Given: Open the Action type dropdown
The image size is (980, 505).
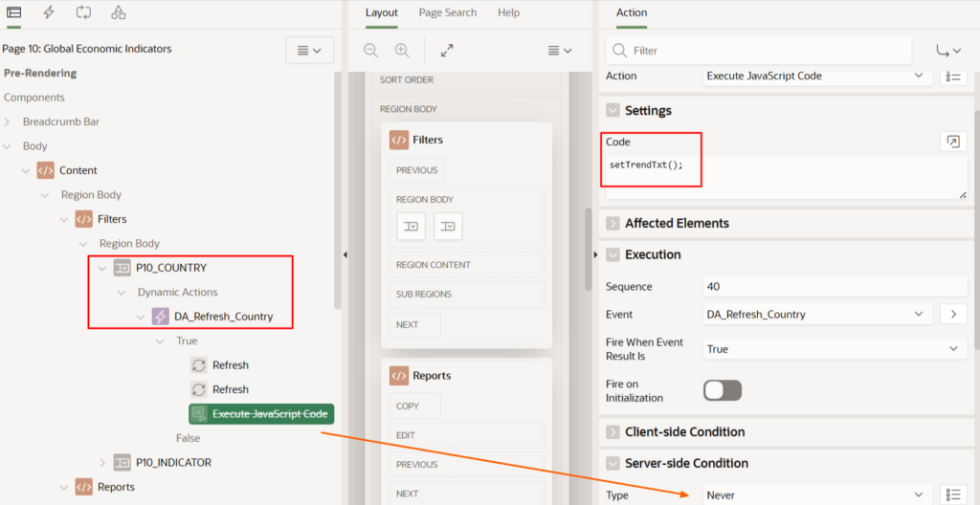Looking at the screenshot, I should click(818, 77).
